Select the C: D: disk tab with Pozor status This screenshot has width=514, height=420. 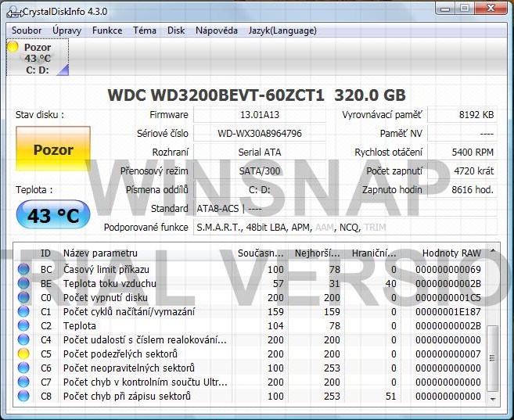38,57
